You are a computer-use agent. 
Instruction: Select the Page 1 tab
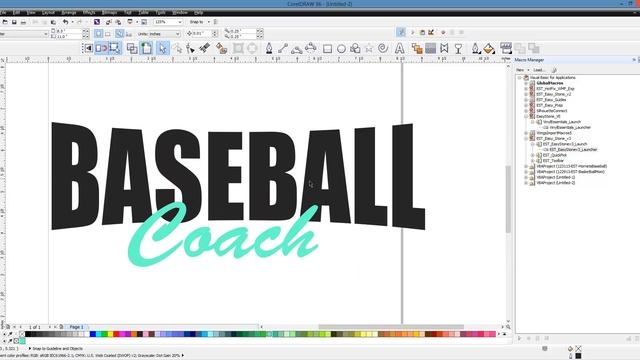[x=76, y=327]
